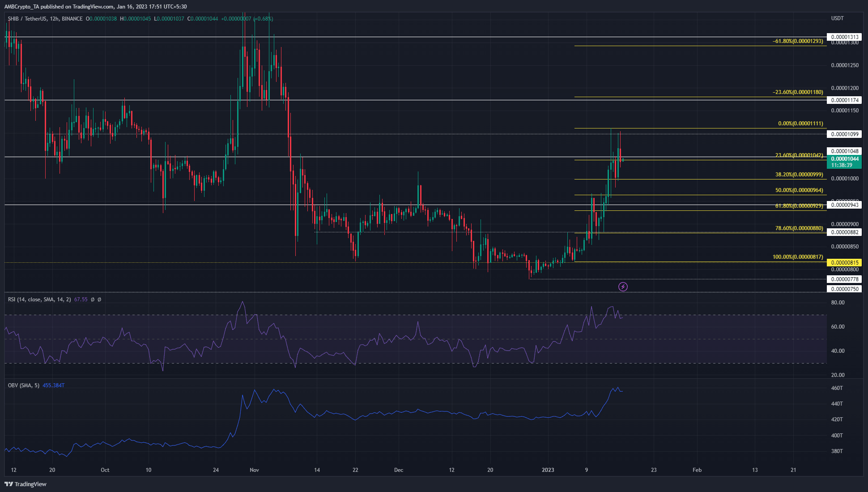
Task: Click the Feb label on time axis
Action: coord(697,470)
